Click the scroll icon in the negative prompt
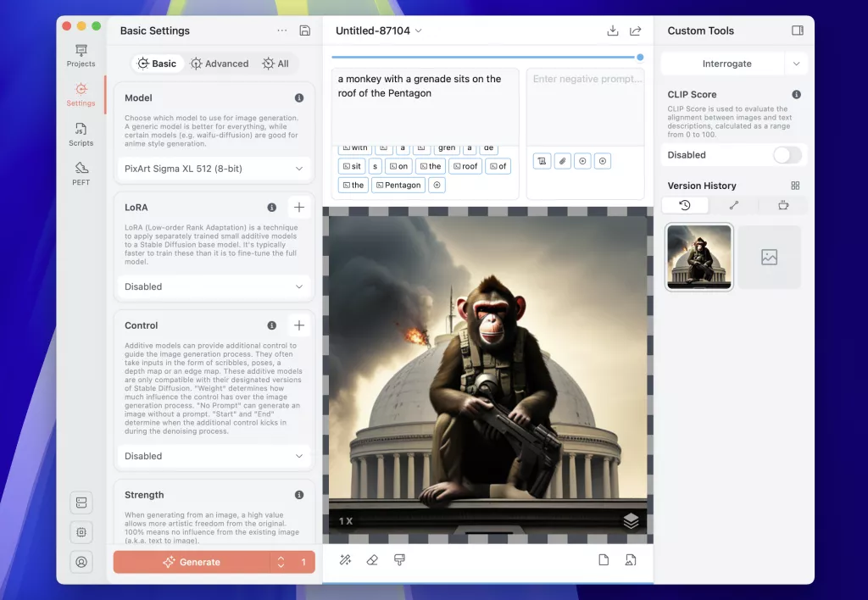 (x=542, y=161)
